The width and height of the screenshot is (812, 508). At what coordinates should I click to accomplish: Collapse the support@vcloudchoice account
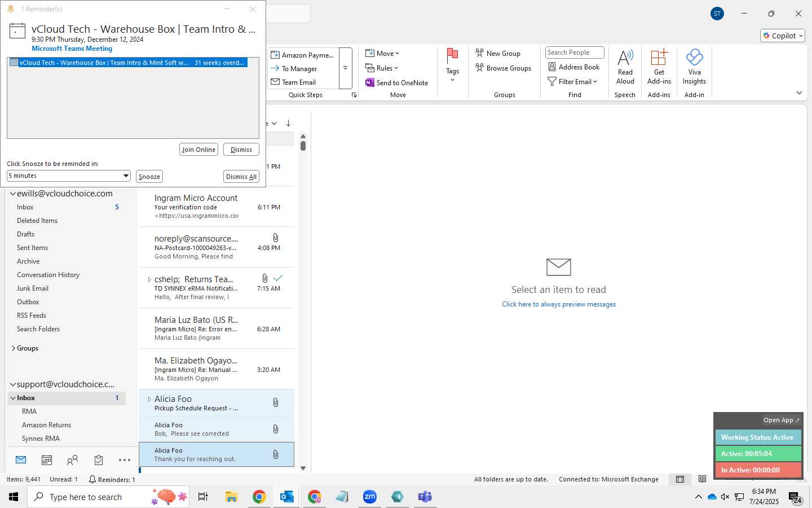(x=12, y=384)
